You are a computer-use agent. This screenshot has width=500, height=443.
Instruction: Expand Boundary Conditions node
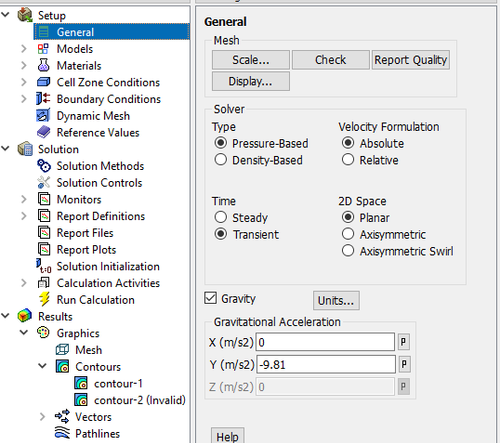24,99
